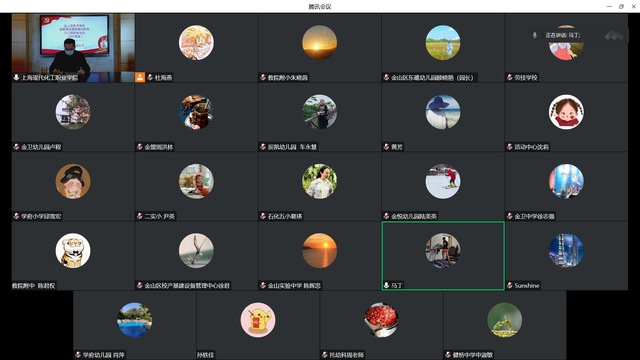Click the muted mic icon beside 金卫中学徐志强
Image resolution: width=640 pixels, height=360 pixels.
tap(509, 216)
